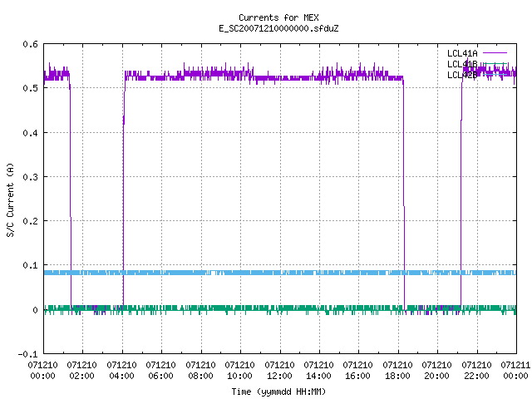Image resolution: width=532 pixels, height=399 pixels.
Task: Click the y-axis tick value 0.1
Action: pos(30,265)
